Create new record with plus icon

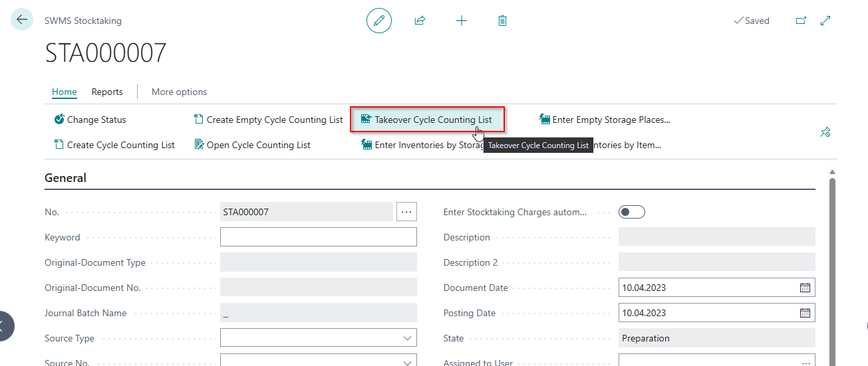click(461, 21)
